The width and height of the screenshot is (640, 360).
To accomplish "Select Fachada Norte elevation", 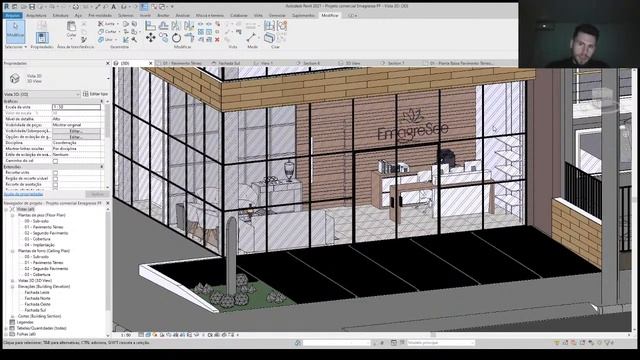I will pos(38,298).
